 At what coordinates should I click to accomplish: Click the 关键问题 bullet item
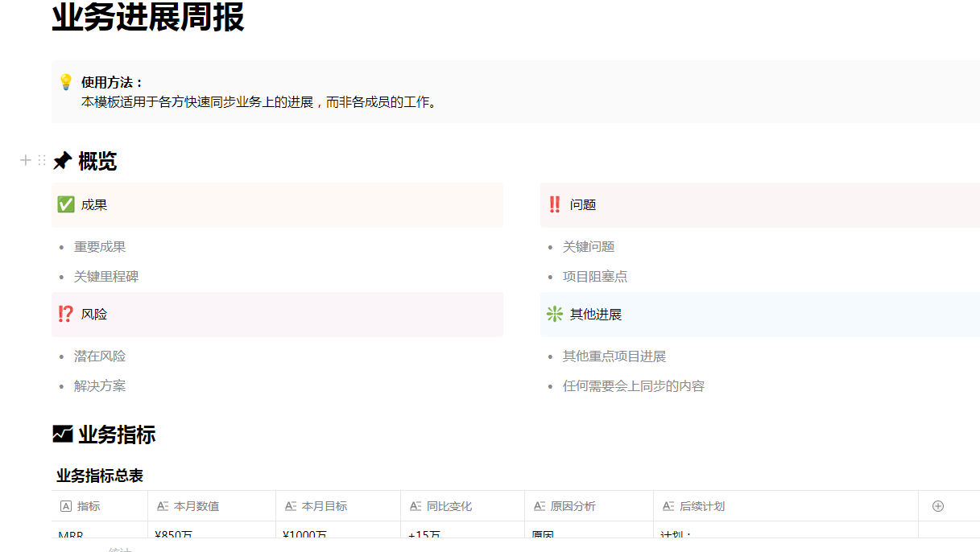tap(589, 247)
